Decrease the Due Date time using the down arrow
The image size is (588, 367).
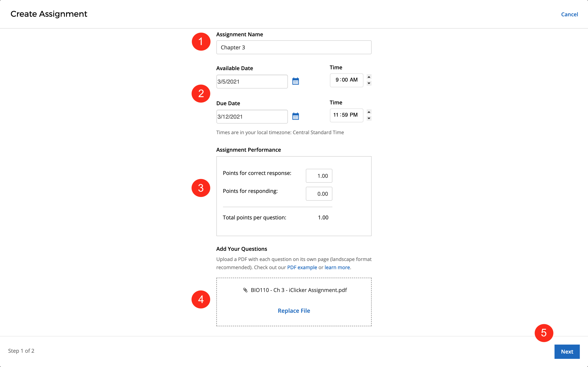point(369,119)
